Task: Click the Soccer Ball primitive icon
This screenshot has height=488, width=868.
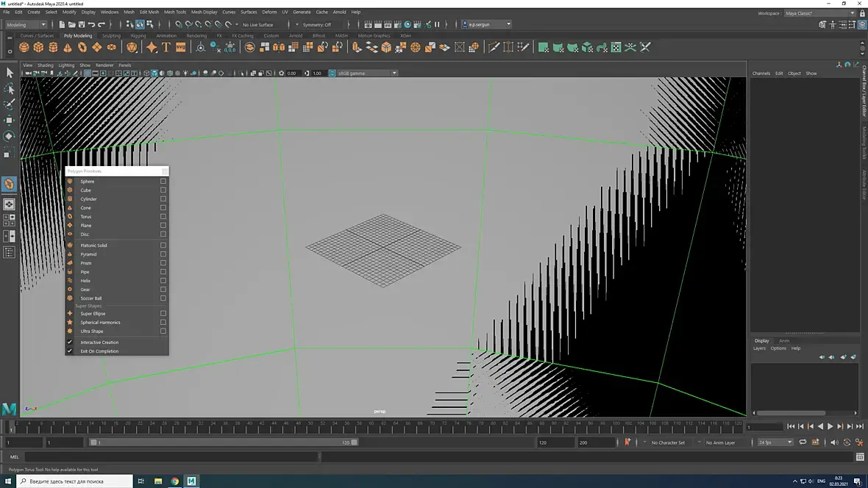Action: tap(71, 298)
